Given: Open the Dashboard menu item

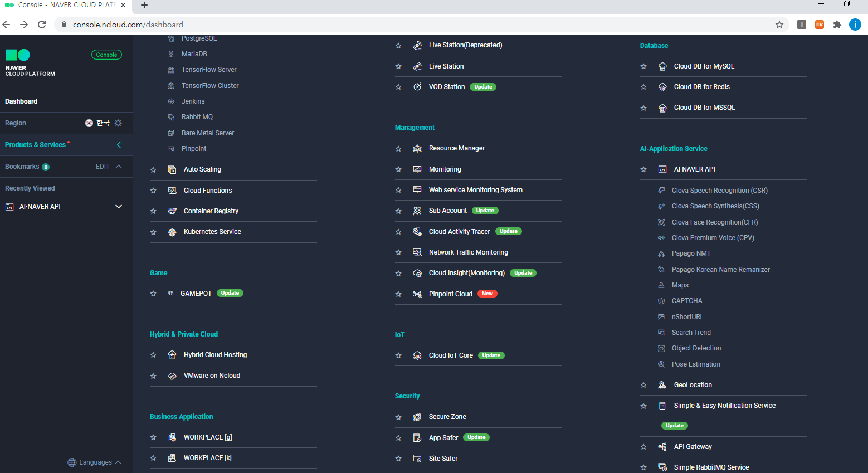Looking at the screenshot, I should click(21, 101).
